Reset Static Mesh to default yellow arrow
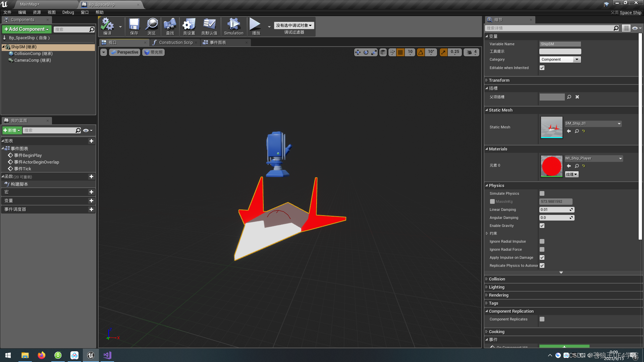 584,131
